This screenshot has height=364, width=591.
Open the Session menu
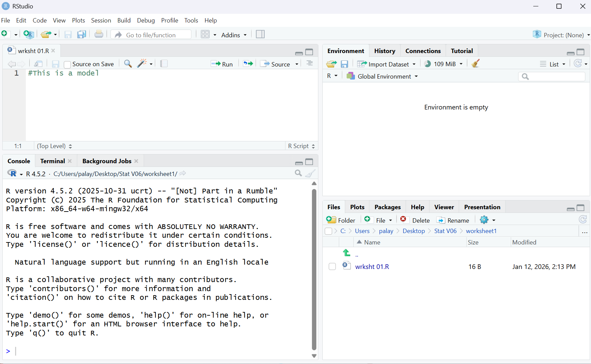101,20
